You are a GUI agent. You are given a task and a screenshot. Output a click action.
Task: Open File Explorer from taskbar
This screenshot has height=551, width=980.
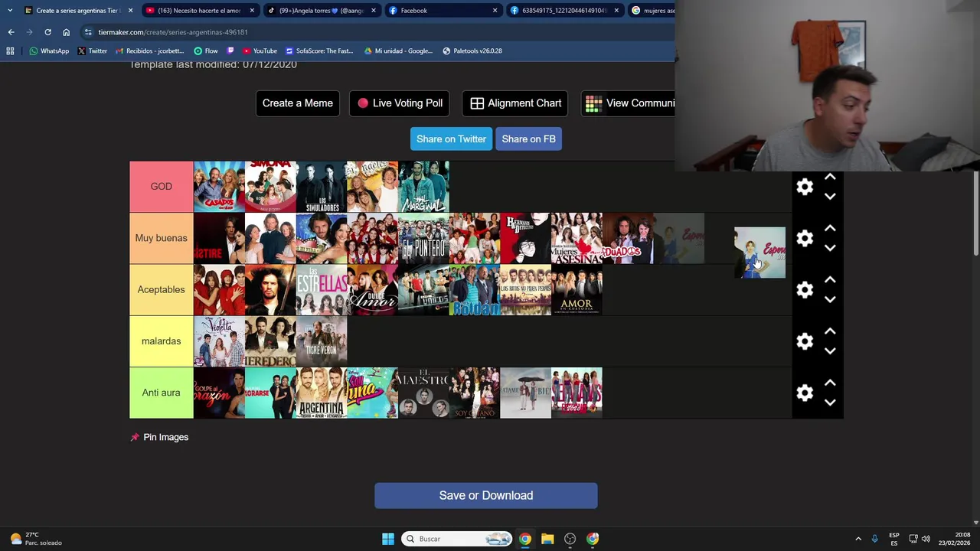point(547,539)
